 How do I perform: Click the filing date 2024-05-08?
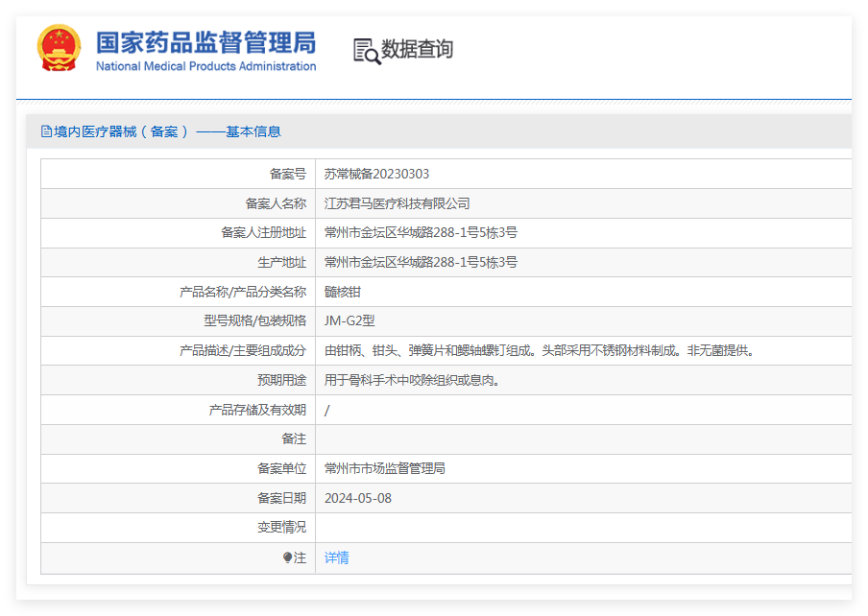click(358, 499)
